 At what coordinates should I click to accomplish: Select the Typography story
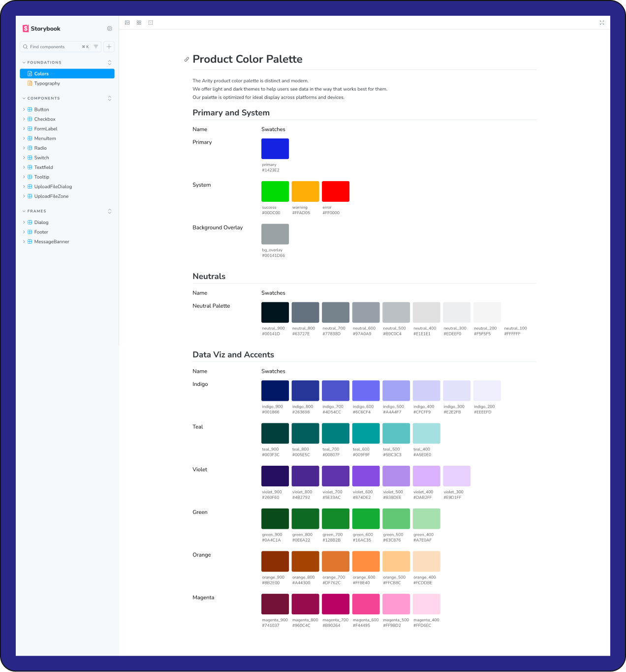point(47,83)
